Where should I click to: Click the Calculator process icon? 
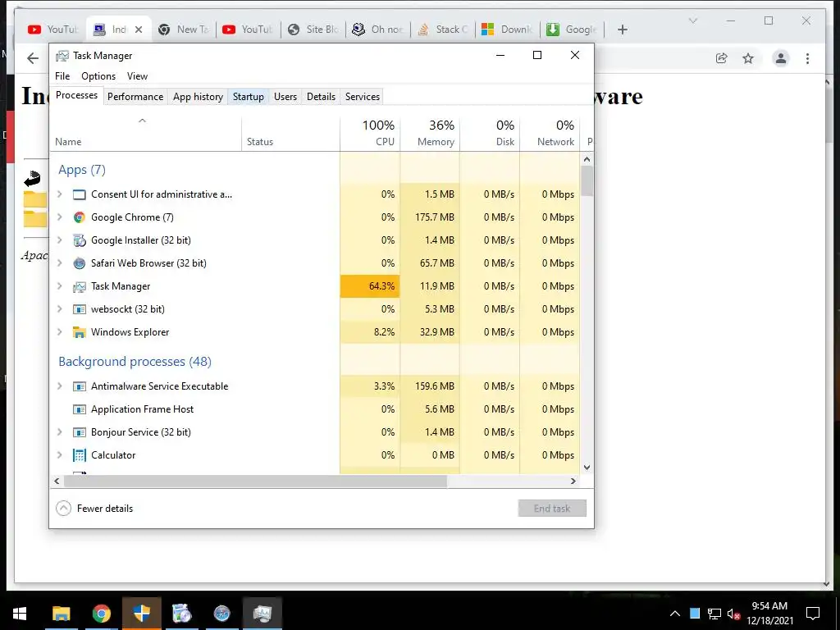point(80,454)
